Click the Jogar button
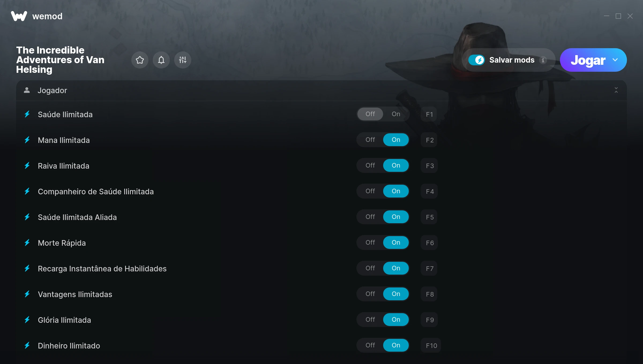 click(588, 60)
